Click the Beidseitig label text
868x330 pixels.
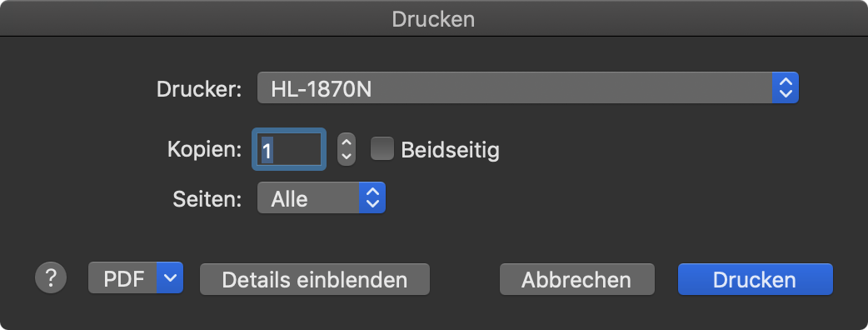(x=450, y=150)
